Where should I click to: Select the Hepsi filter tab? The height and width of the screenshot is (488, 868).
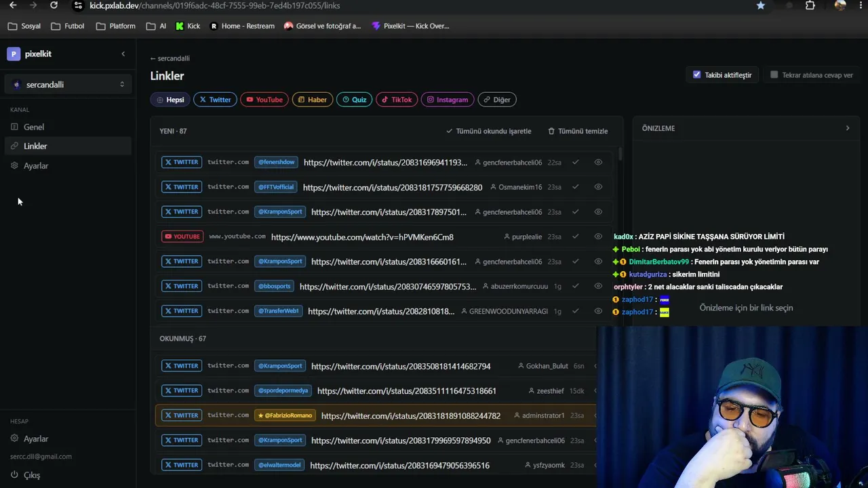tap(170, 100)
